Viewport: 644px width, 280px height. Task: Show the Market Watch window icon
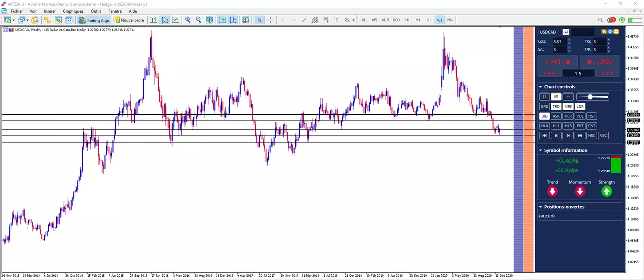click(35, 20)
